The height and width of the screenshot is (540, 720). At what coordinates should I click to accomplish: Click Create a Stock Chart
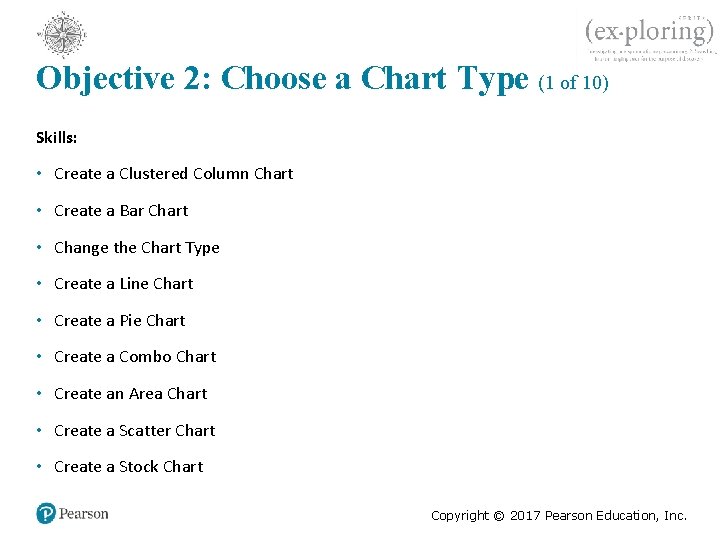click(129, 467)
